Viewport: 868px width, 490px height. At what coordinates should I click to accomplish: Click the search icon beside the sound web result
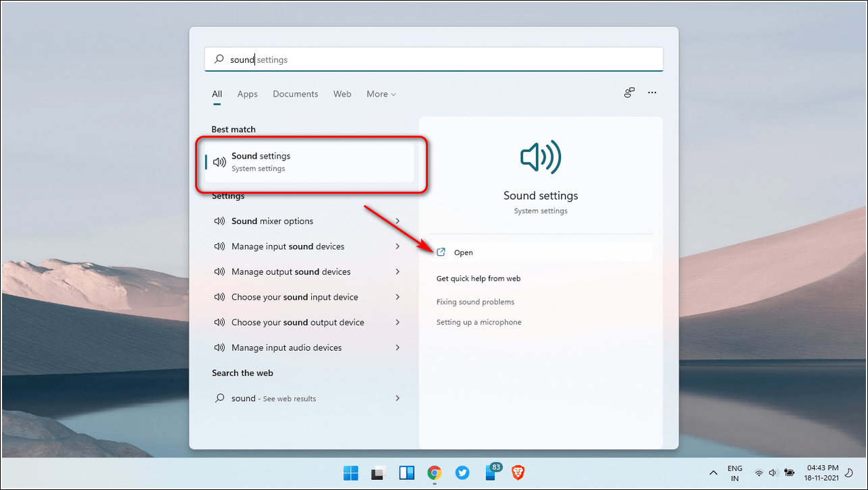[x=219, y=398]
